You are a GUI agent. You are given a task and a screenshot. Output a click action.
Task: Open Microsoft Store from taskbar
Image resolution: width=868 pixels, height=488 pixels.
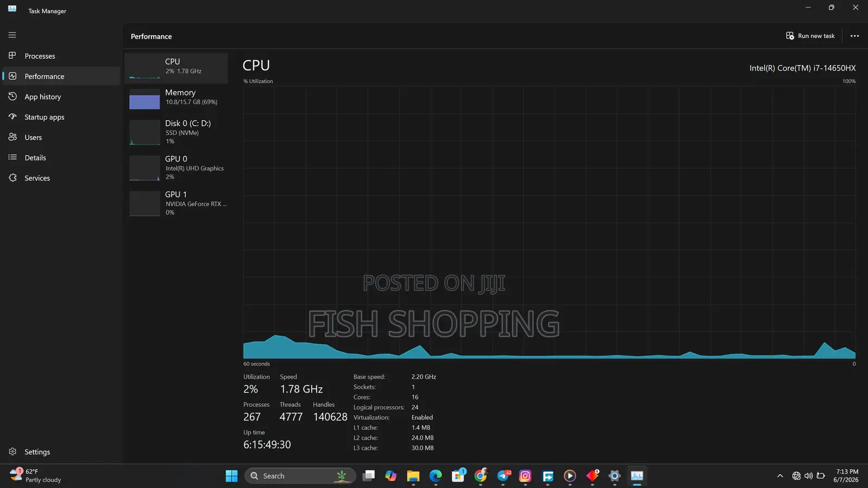(x=458, y=476)
